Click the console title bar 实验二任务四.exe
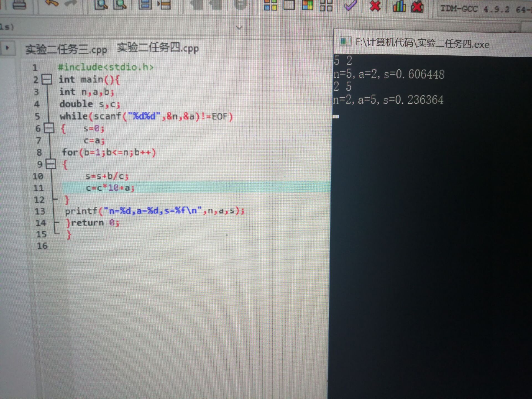The height and width of the screenshot is (399, 532). tap(422, 44)
